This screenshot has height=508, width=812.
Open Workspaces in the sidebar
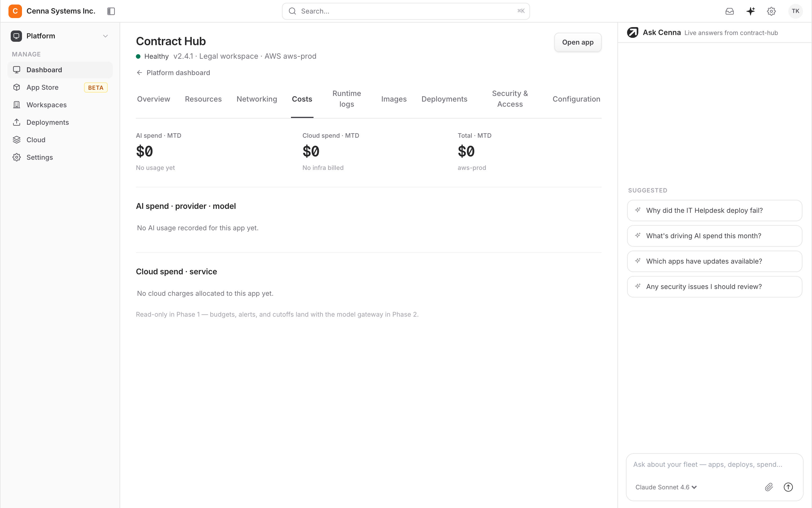point(60,105)
